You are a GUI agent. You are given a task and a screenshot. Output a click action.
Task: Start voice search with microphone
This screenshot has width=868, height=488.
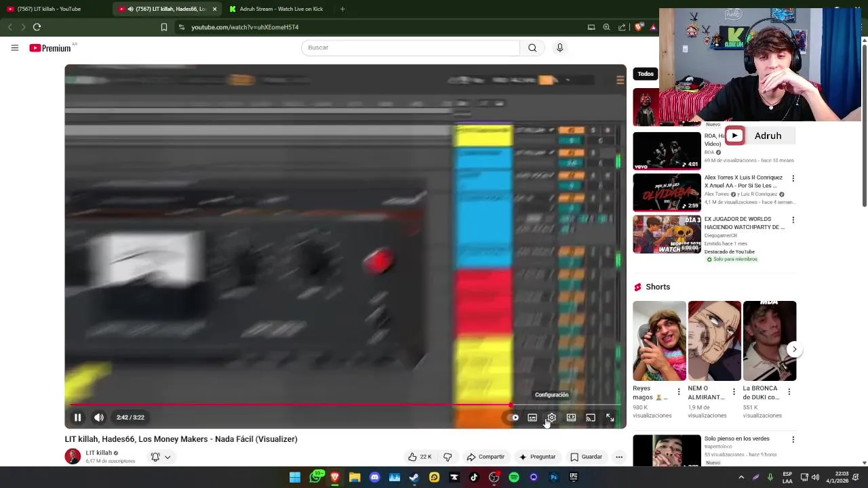(559, 47)
